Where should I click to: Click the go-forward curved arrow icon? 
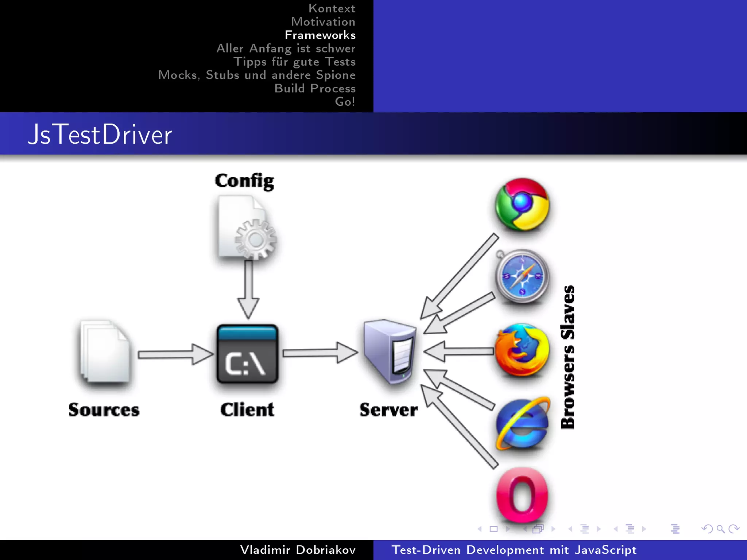[734, 529]
